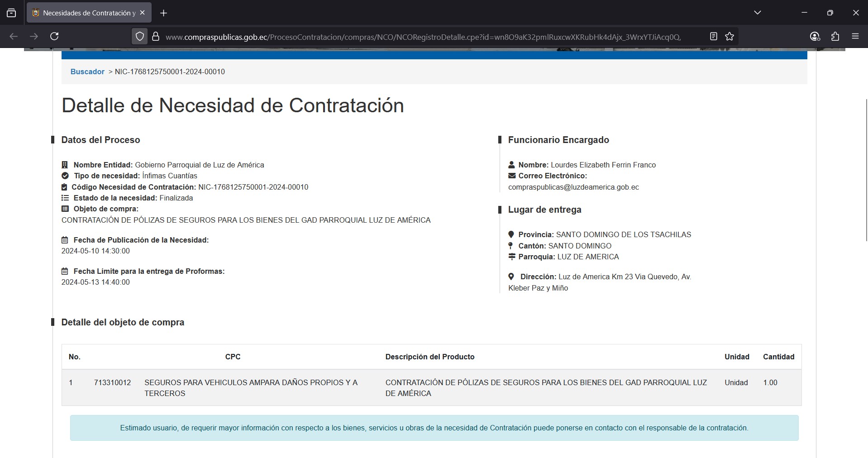Click the building icon beside Nombre Entidad
The width and height of the screenshot is (868, 458).
tap(65, 165)
